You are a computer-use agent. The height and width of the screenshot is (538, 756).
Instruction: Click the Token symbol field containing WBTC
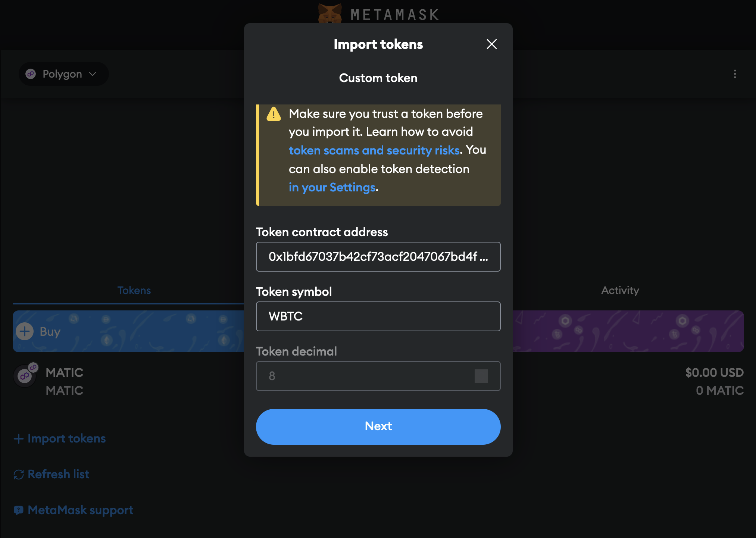tap(378, 316)
